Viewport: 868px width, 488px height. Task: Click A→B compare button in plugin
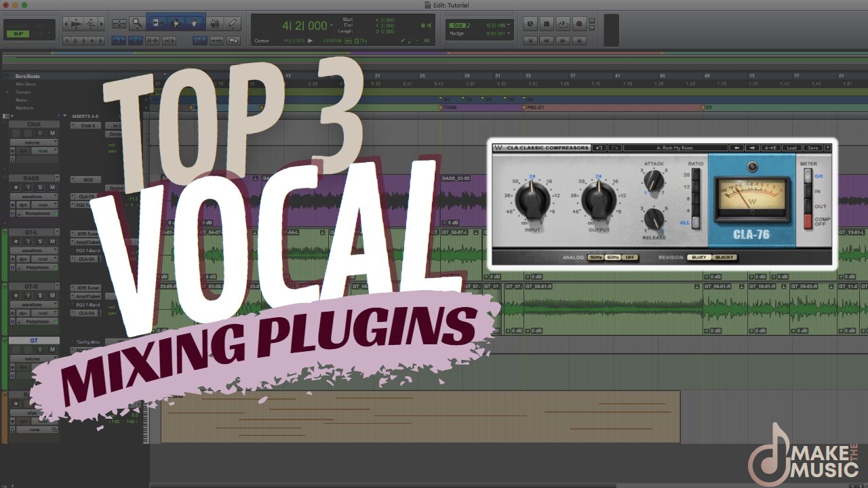pos(770,148)
